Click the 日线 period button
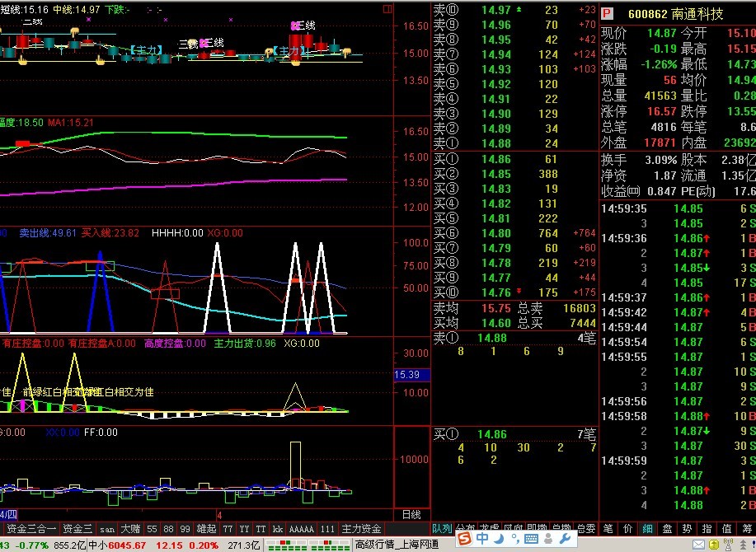The height and width of the screenshot is (552, 756). point(411,514)
